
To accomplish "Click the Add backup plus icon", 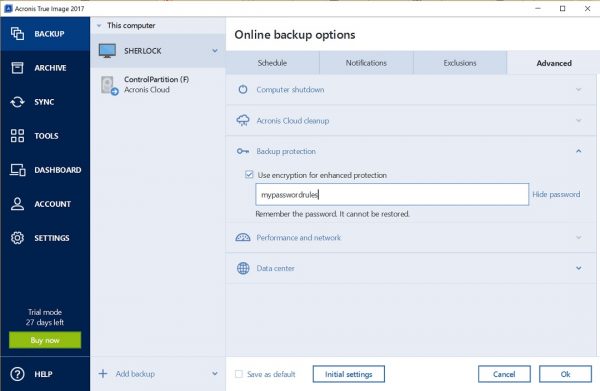I will pyautogui.click(x=103, y=373).
